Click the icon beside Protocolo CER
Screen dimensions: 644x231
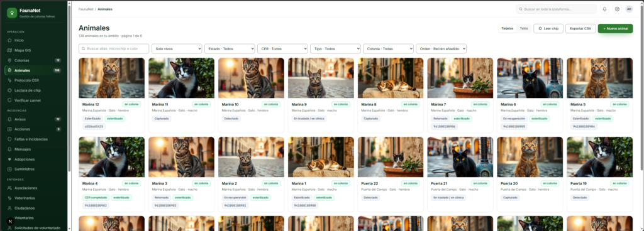[10, 80]
